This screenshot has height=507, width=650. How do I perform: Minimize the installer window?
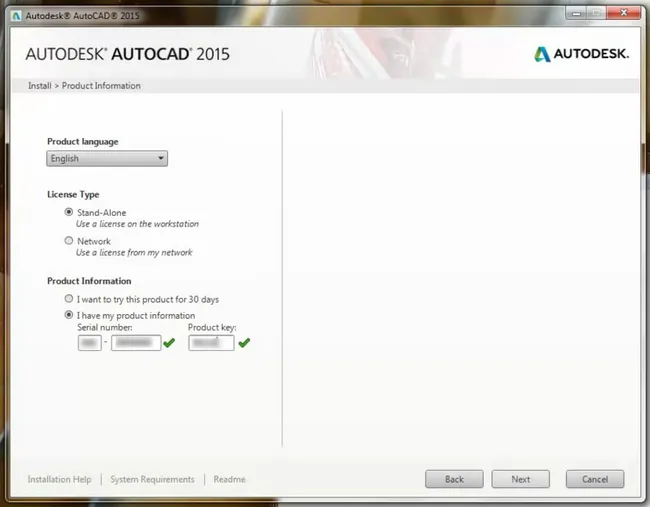click(576, 13)
